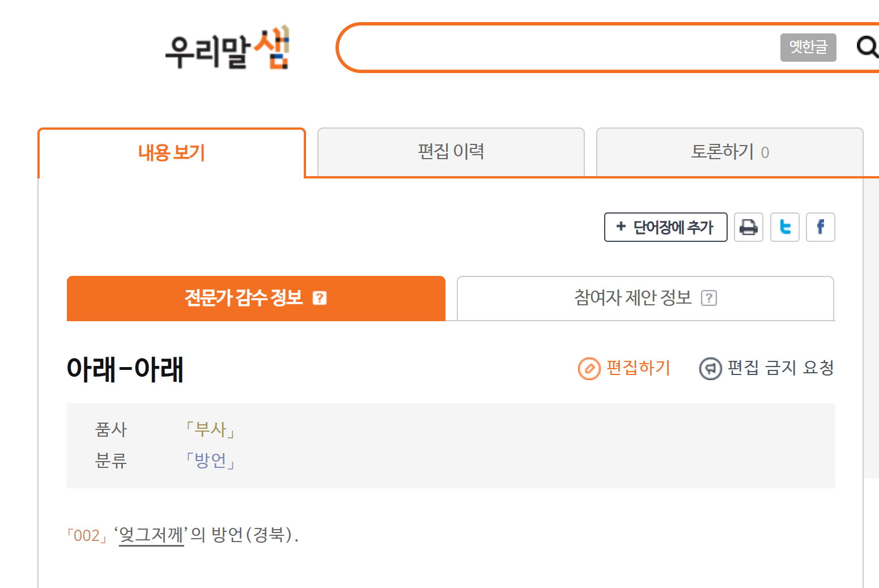Click the printer icon
The image size is (879, 588).
point(749,227)
